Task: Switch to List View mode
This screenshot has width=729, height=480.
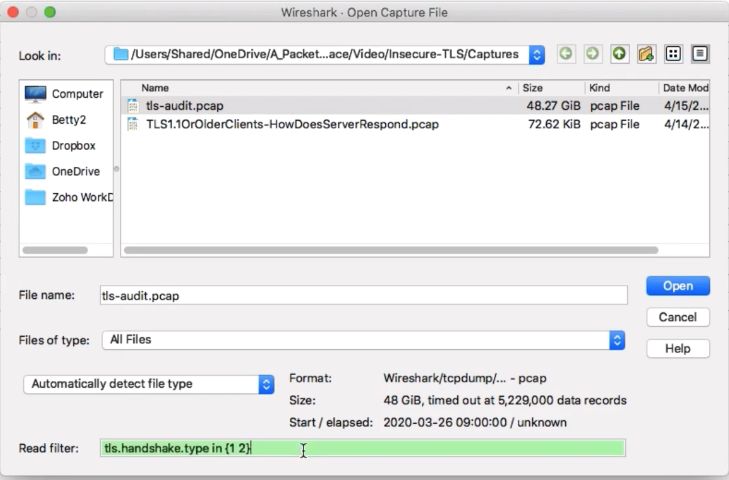Action: [x=673, y=54]
